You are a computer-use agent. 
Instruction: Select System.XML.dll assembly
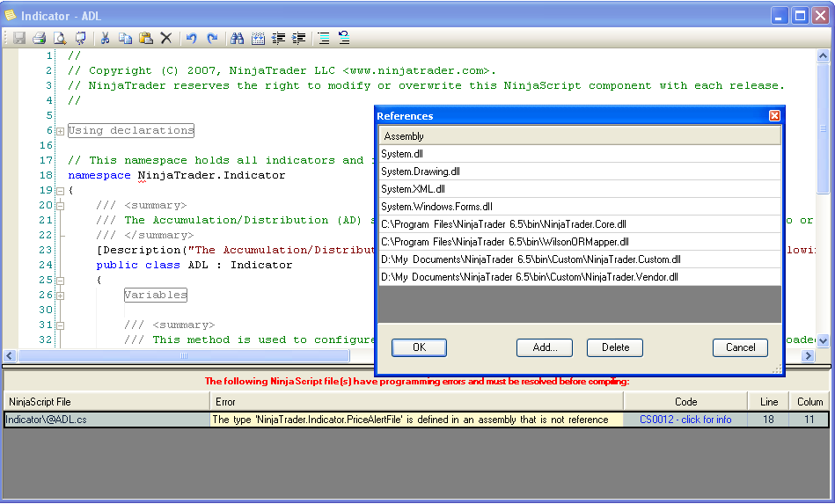pyautogui.click(x=579, y=189)
